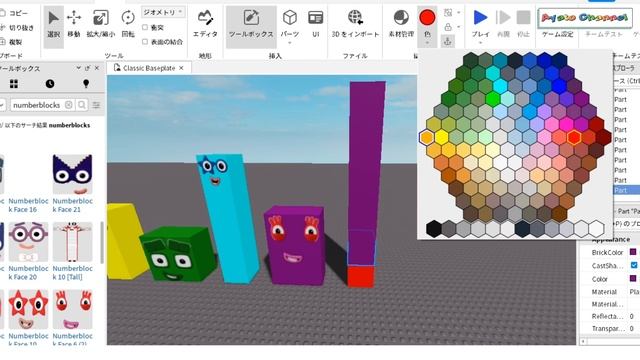This screenshot has width=640, height=360.
Task: Toggle the 表面の結合 join surfaces checkbox
Action: pos(145,42)
